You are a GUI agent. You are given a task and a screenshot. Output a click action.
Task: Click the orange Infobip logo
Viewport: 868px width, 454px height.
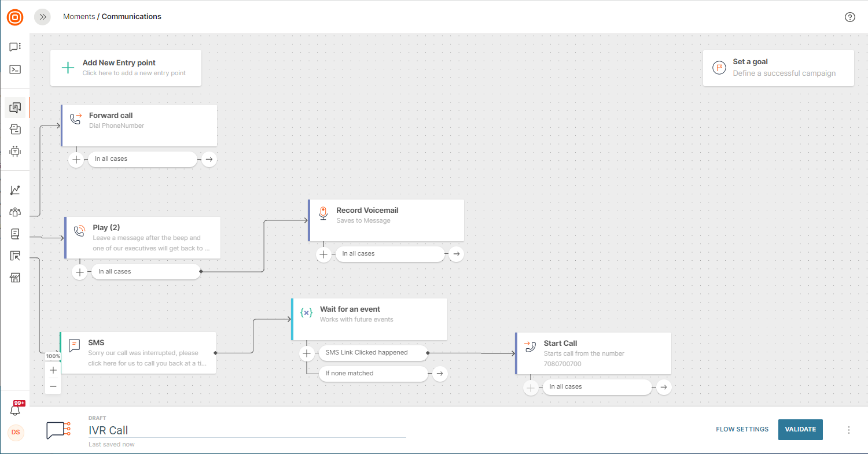tap(15, 17)
